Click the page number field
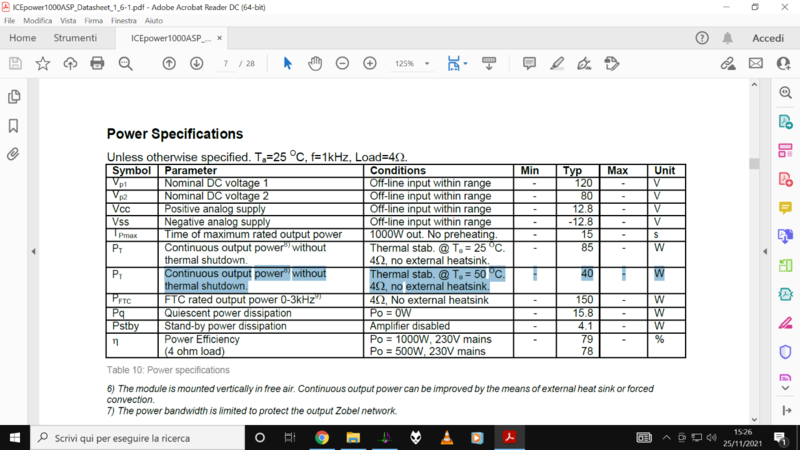The height and width of the screenshot is (450, 800). (225, 64)
